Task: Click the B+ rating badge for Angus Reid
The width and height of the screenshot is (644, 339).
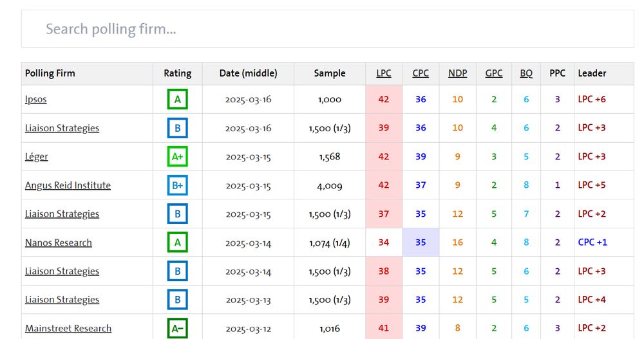Action: (178, 185)
